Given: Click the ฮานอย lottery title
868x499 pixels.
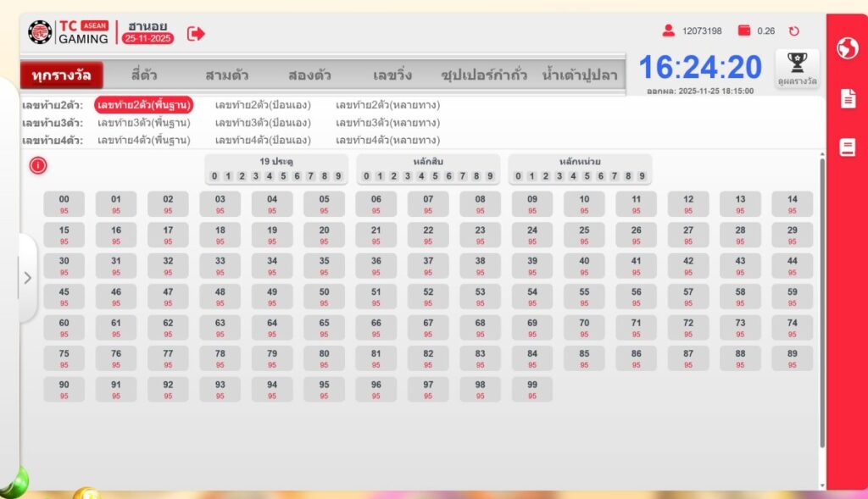Looking at the screenshot, I should pos(147,25).
